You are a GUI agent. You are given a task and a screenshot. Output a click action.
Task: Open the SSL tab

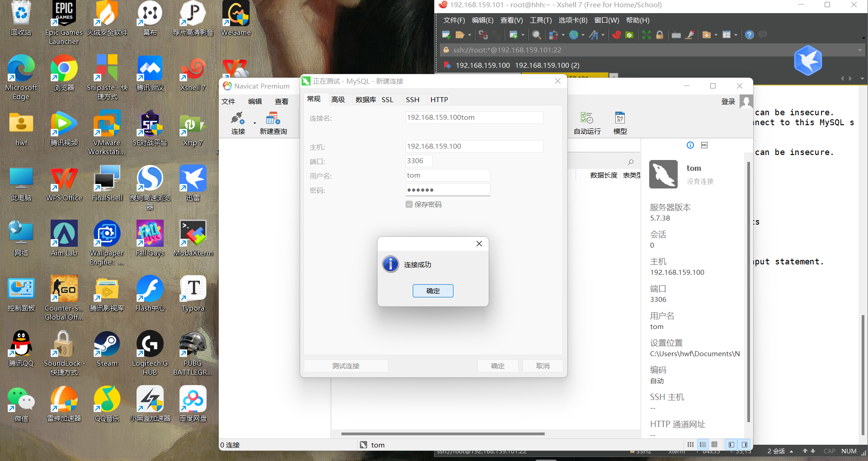click(x=387, y=99)
